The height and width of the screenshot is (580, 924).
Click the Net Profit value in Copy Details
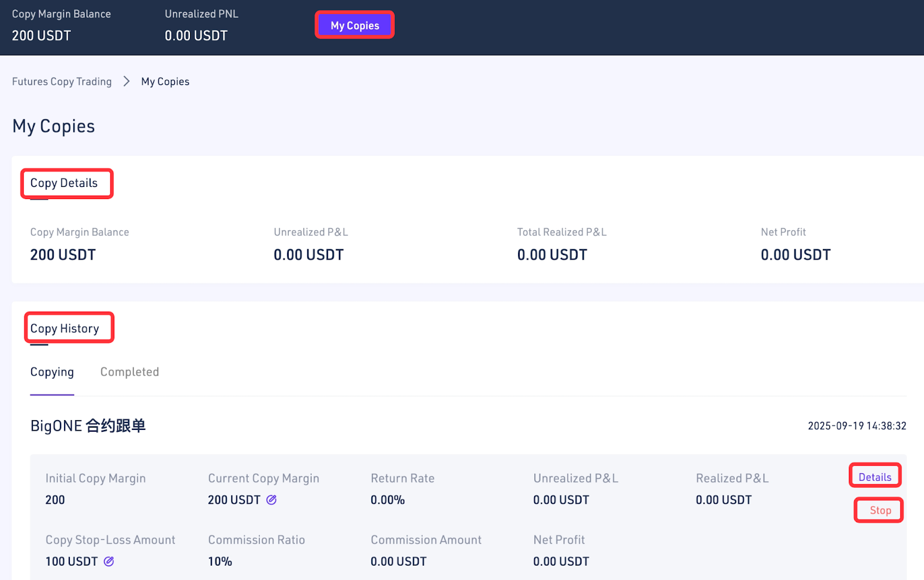(795, 255)
